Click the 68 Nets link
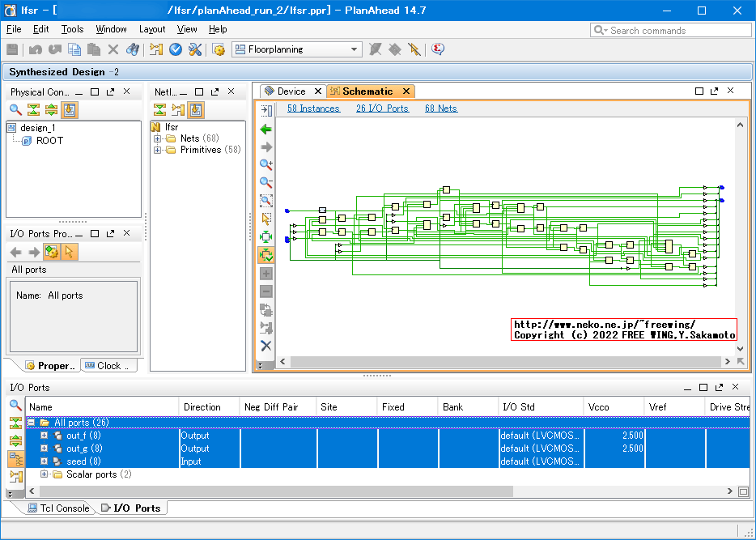 coord(440,108)
